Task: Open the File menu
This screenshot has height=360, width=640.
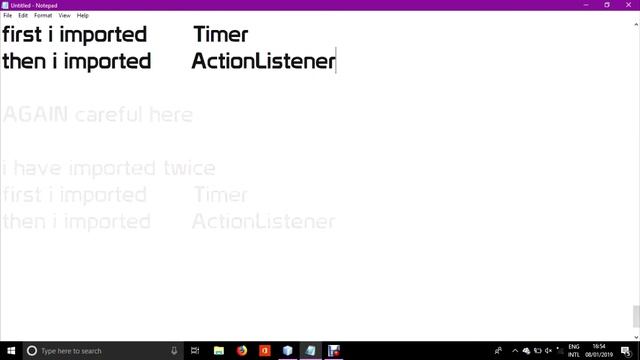Action: pyautogui.click(x=7, y=16)
